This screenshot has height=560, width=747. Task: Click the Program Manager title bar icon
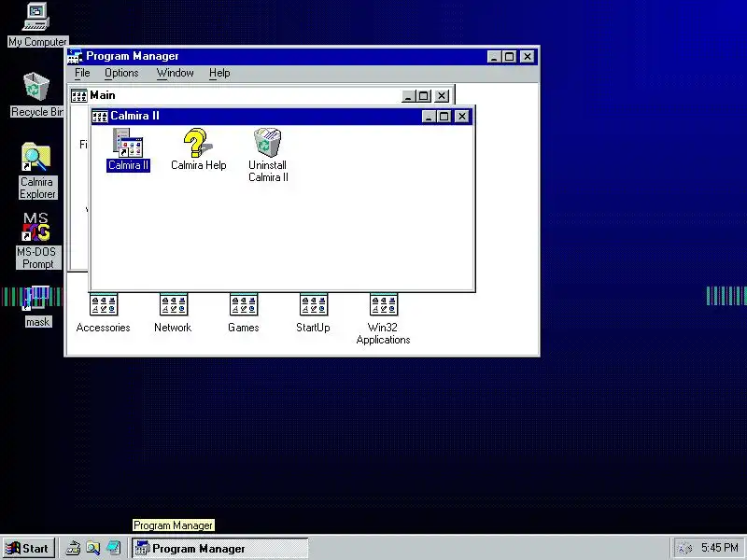(x=75, y=56)
